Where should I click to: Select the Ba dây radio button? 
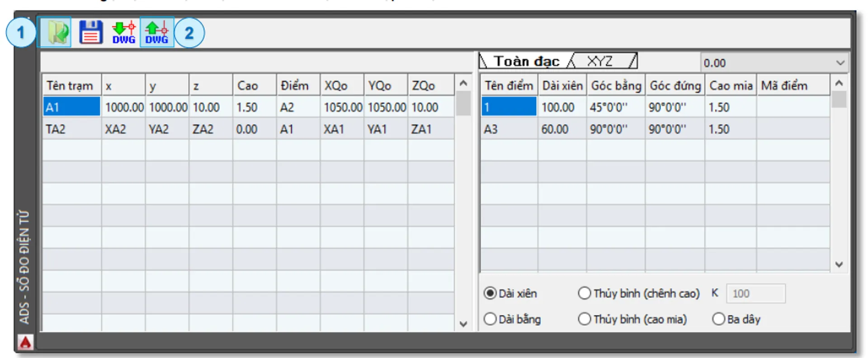click(x=718, y=319)
